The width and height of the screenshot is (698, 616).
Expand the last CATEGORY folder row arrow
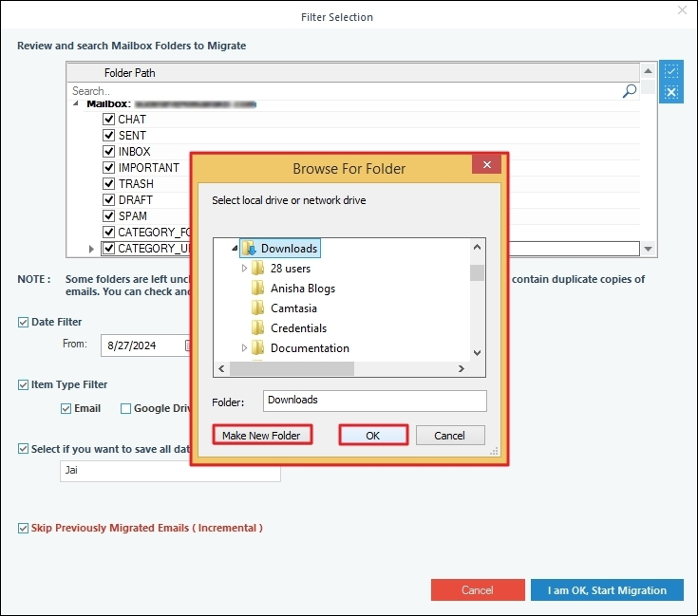pos(91,249)
